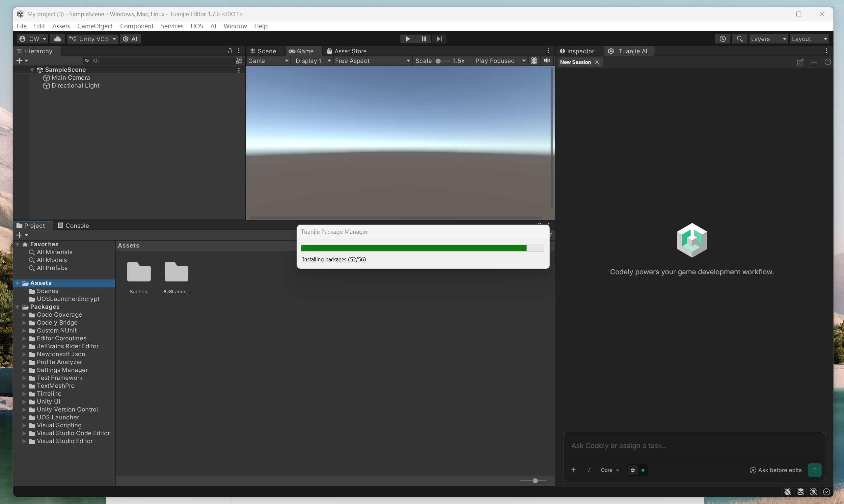Image resolution: width=844 pixels, height=504 pixels.
Task: Click the Codely cube logo
Action: coord(692,240)
